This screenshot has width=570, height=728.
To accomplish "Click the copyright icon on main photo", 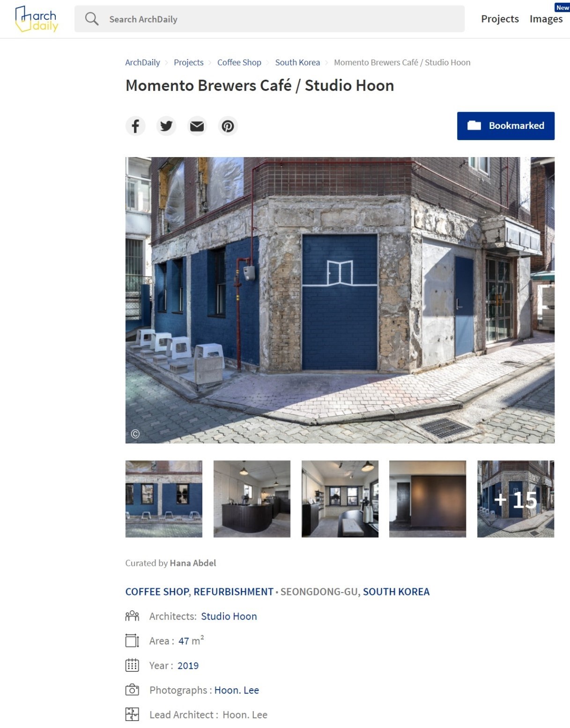I will point(135,434).
